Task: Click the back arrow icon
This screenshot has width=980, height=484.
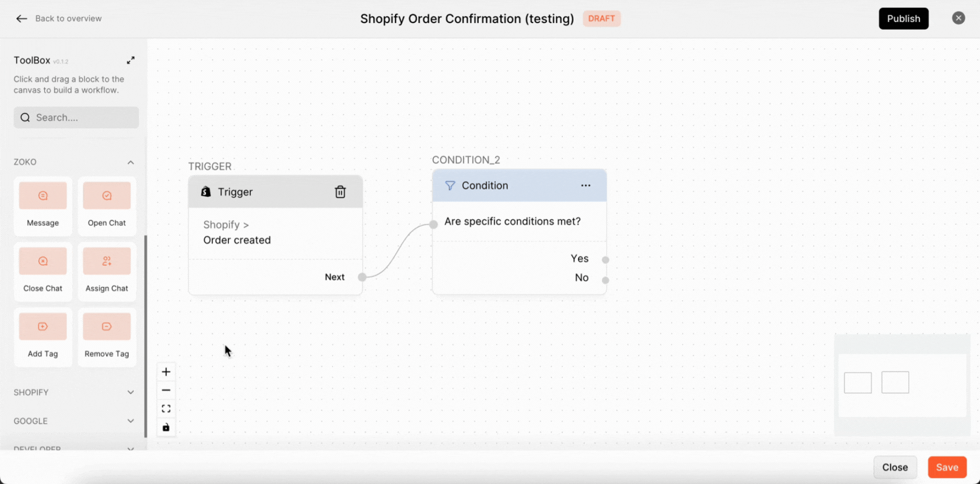Action: [x=21, y=19]
